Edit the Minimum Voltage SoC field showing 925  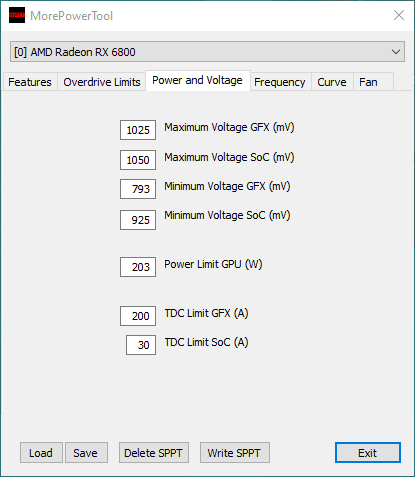(138, 220)
